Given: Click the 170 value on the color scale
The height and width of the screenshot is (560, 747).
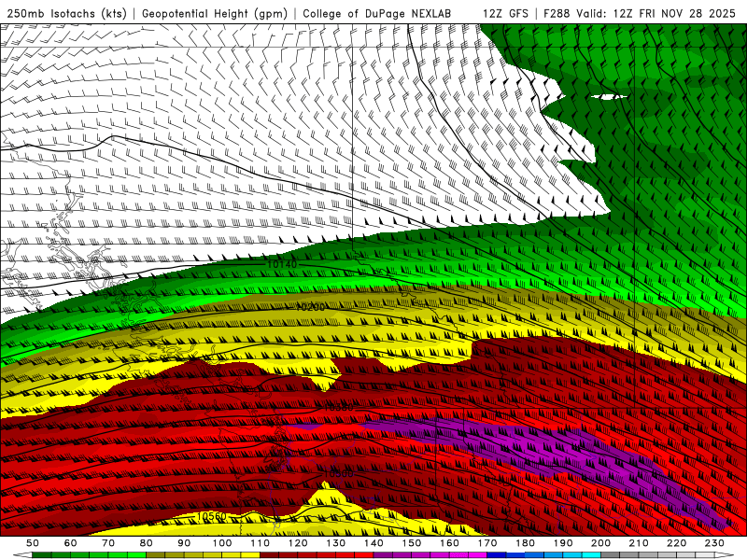Looking at the screenshot, I should pyautogui.click(x=487, y=543).
